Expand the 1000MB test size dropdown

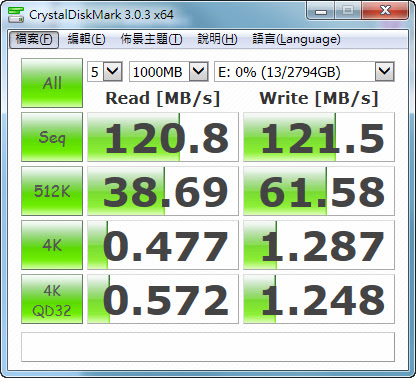point(169,71)
